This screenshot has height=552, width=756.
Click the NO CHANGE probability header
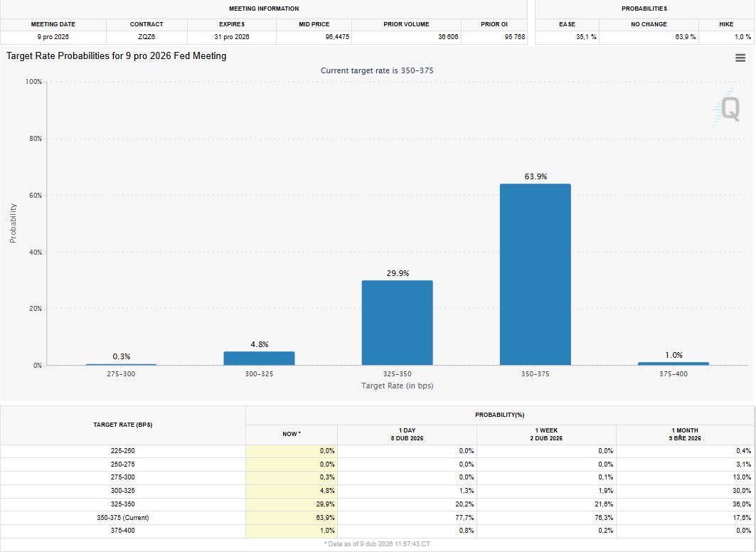pos(649,24)
